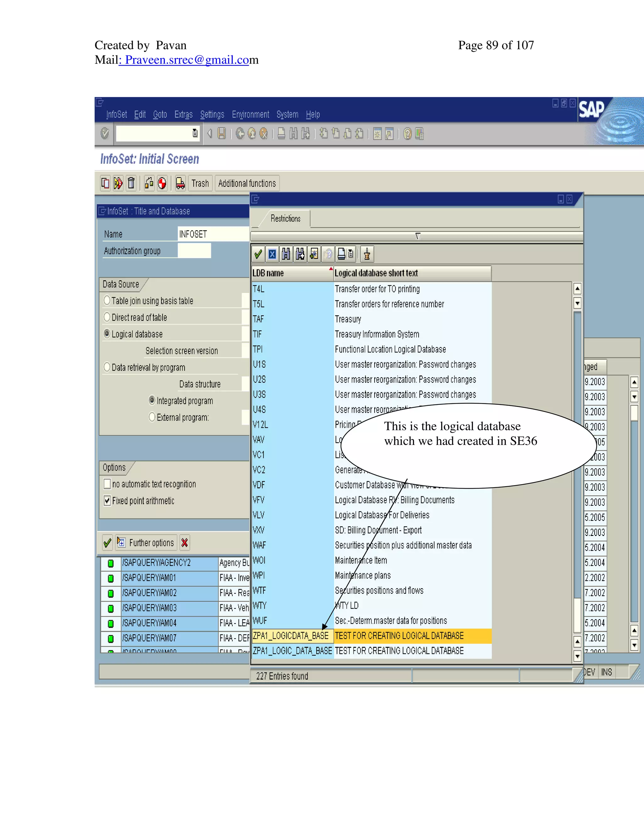The image size is (644, 833).
Task: Open the print options dropdown in the LDB popup toolbar
Action: coord(351,254)
